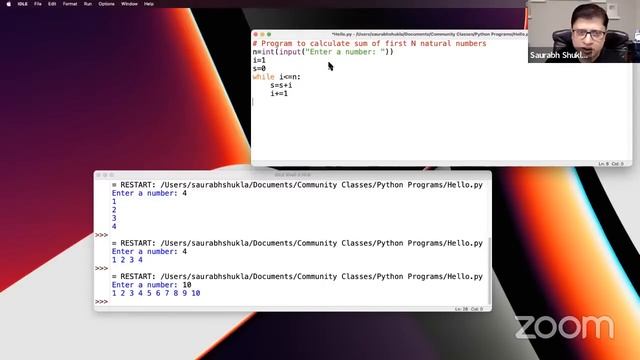
Task: Open the File menu
Action: click(x=38, y=4)
